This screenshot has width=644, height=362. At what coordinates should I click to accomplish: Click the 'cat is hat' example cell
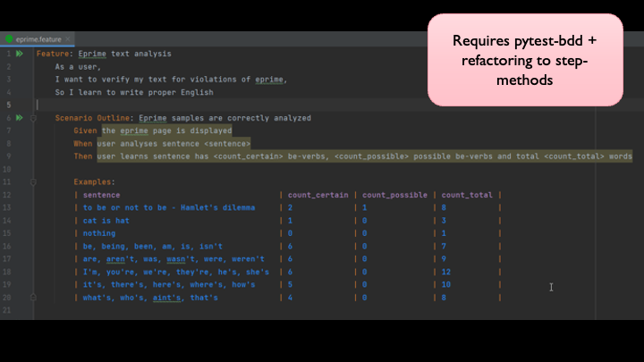106,221
